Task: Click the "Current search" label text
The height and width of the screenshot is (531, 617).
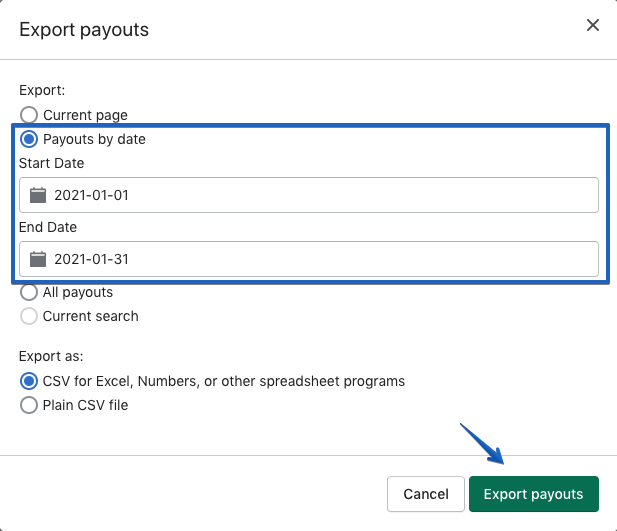Action: coord(91,316)
